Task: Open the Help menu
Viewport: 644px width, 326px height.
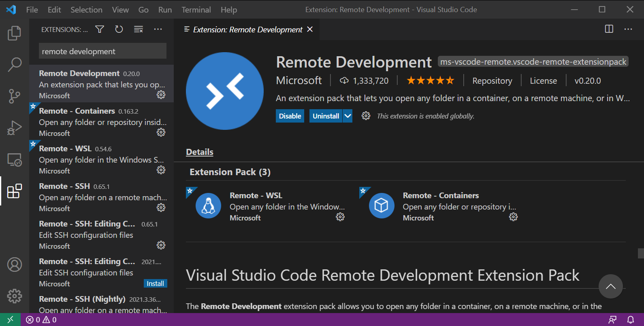Action: tap(229, 10)
